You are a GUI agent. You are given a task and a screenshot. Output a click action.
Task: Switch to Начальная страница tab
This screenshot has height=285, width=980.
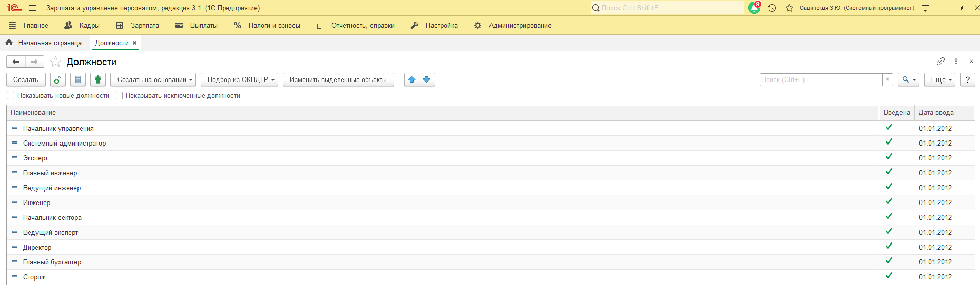(x=44, y=43)
